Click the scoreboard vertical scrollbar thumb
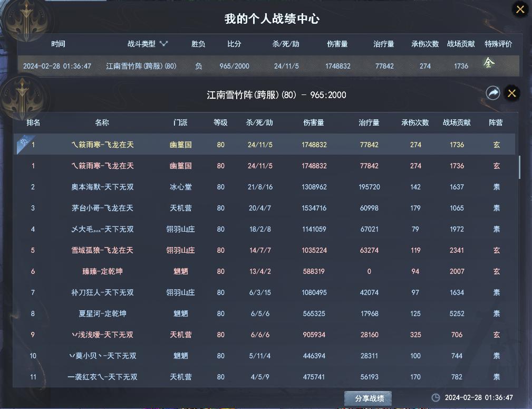The height and width of the screenshot is (409, 532). [519, 167]
